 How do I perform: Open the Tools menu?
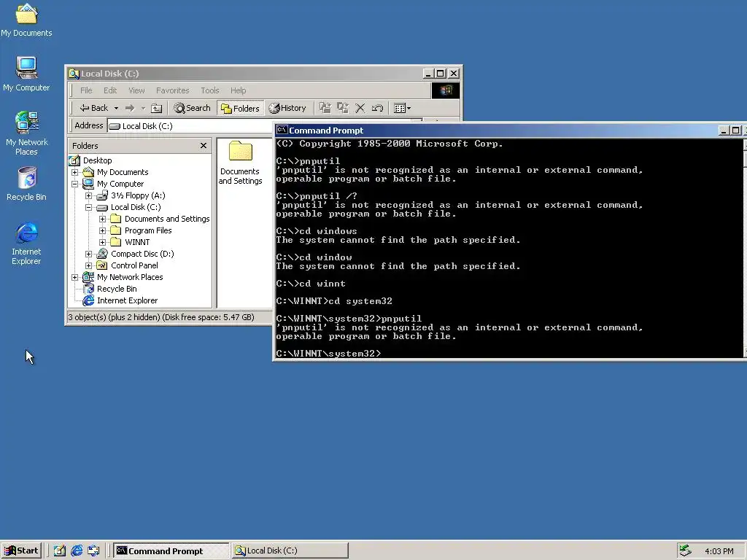209,90
